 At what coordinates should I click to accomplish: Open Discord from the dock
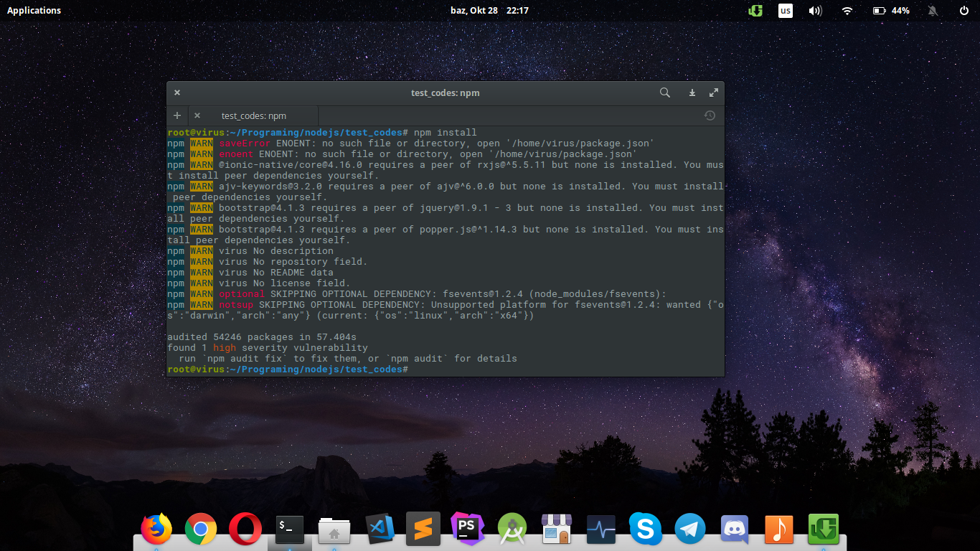(735, 529)
